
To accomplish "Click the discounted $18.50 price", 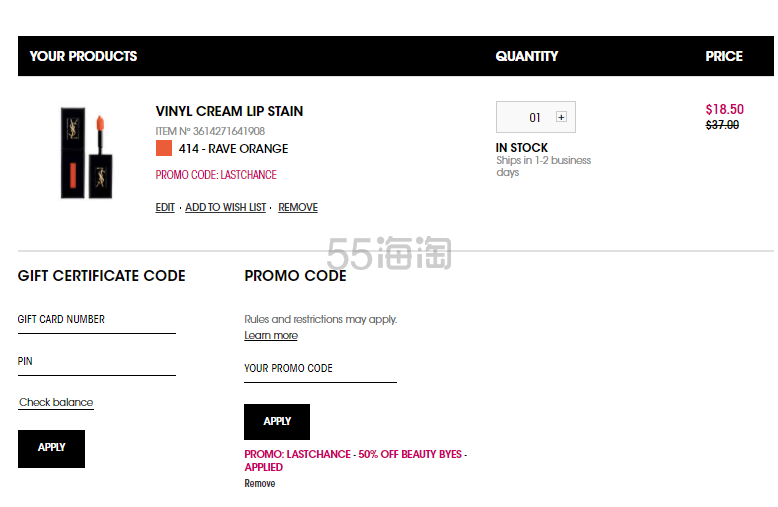I will click(x=724, y=109).
